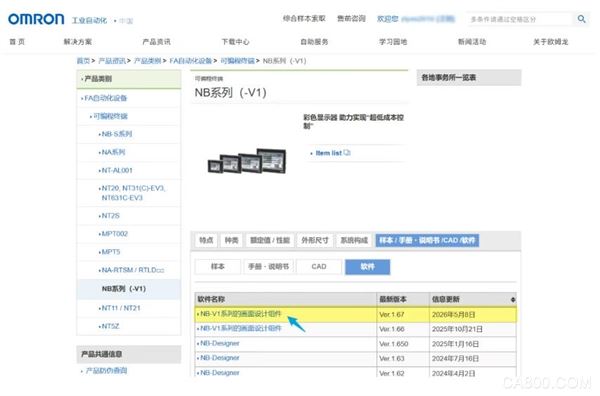
Task: Select FA自动化设备 in the sidebar
Action: point(106,98)
